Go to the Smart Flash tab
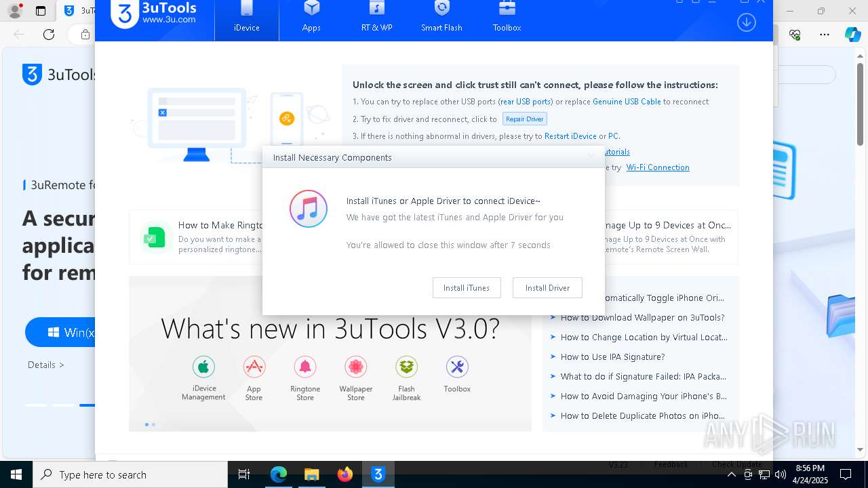The image size is (868, 488). 441,19
